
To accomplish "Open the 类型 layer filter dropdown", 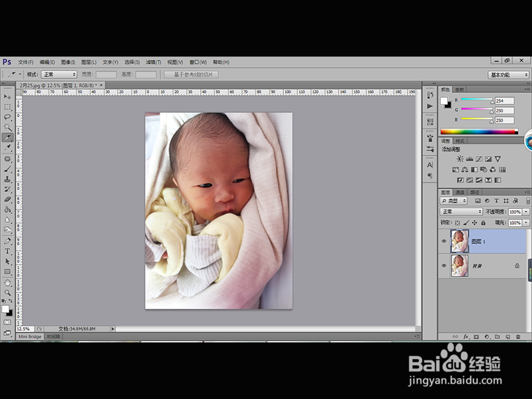I will 454,201.
